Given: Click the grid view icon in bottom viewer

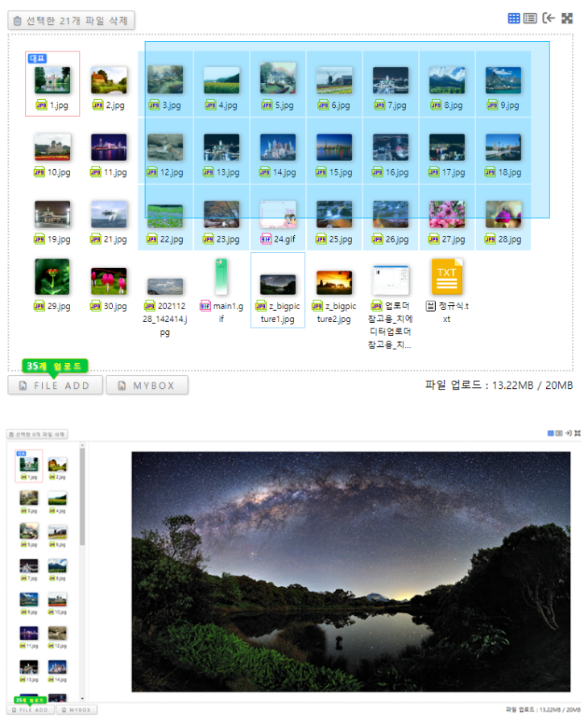Looking at the screenshot, I should (x=550, y=433).
